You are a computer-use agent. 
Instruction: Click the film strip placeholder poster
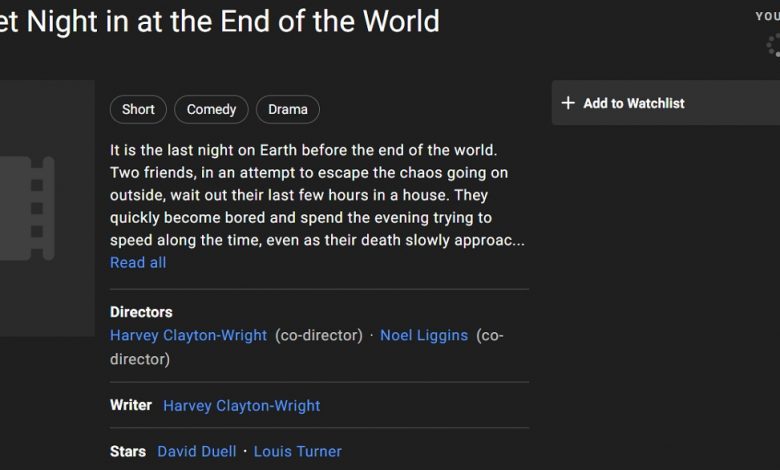[47, 208]
